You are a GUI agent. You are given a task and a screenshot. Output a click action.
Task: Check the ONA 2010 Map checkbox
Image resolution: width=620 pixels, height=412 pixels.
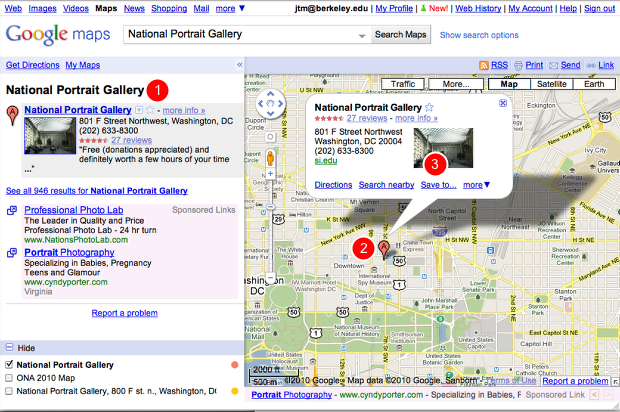point(9,378)
